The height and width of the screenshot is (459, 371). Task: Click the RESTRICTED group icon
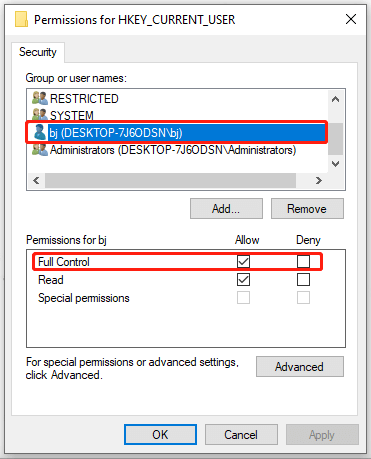click(x=40, y=98)
